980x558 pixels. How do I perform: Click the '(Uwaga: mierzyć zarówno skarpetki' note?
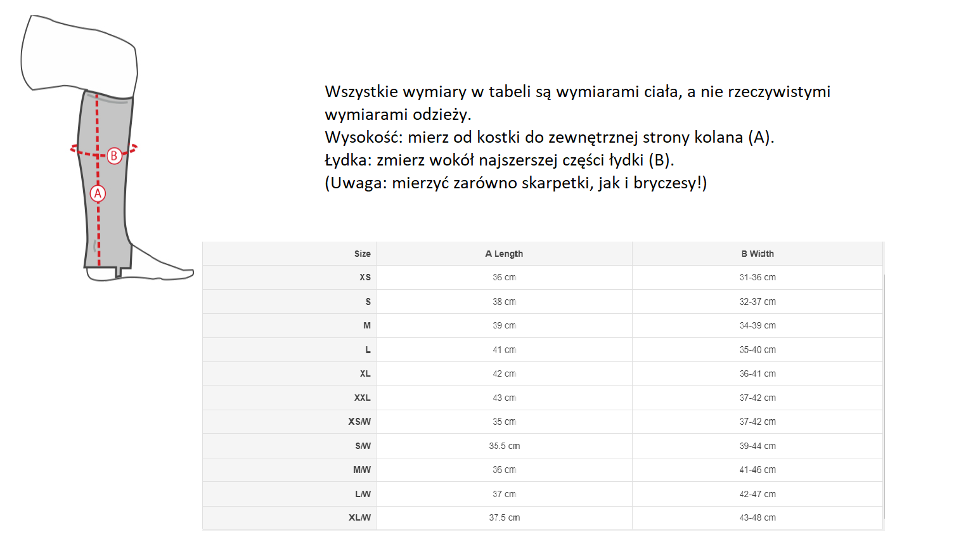click(x=515, y=183)
